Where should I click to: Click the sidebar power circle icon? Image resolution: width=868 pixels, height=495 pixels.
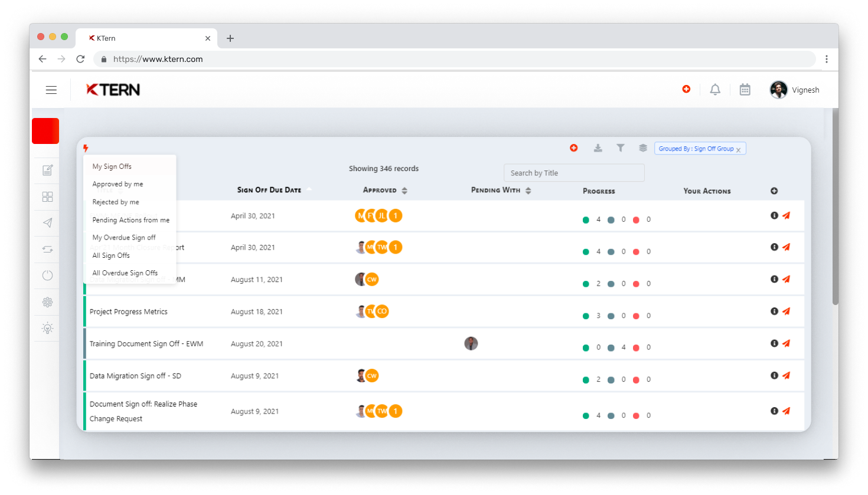point(48,276)
